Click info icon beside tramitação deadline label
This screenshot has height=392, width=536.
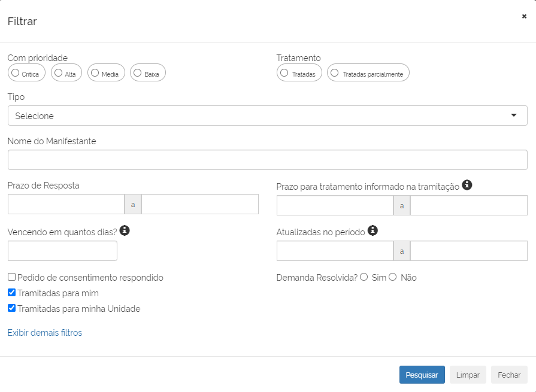click(467, 186)
